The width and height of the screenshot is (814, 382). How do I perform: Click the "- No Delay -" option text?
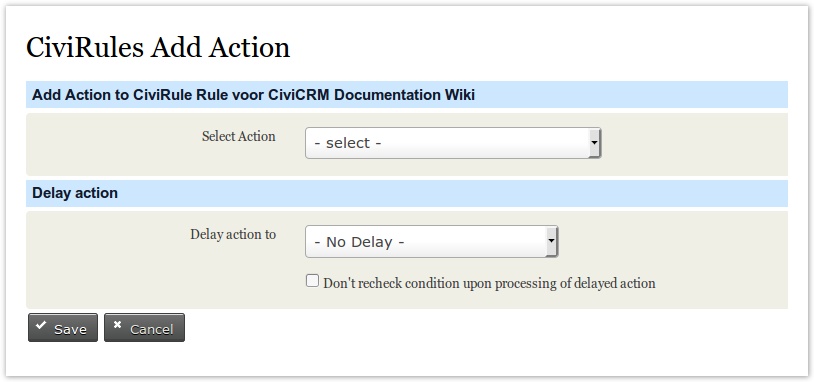pos(359,242)
